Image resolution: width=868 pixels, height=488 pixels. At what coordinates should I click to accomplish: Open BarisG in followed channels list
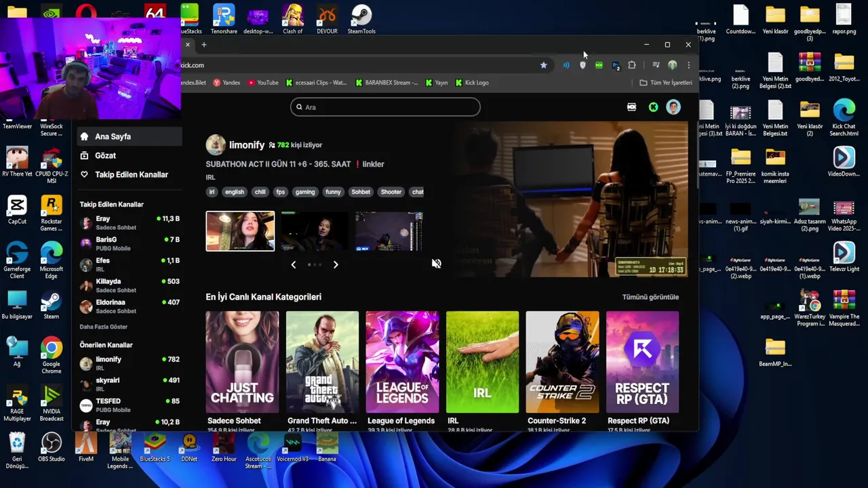click(x=130, y=244)
